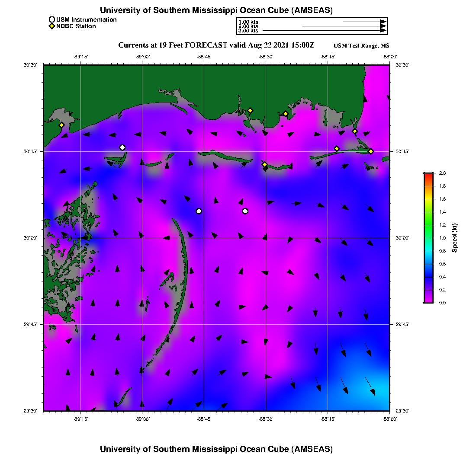Click the "USM Test Range, MS" label
Image resolution: width=476 pixels, height=454 pixels.
click(x=361, y=46)
